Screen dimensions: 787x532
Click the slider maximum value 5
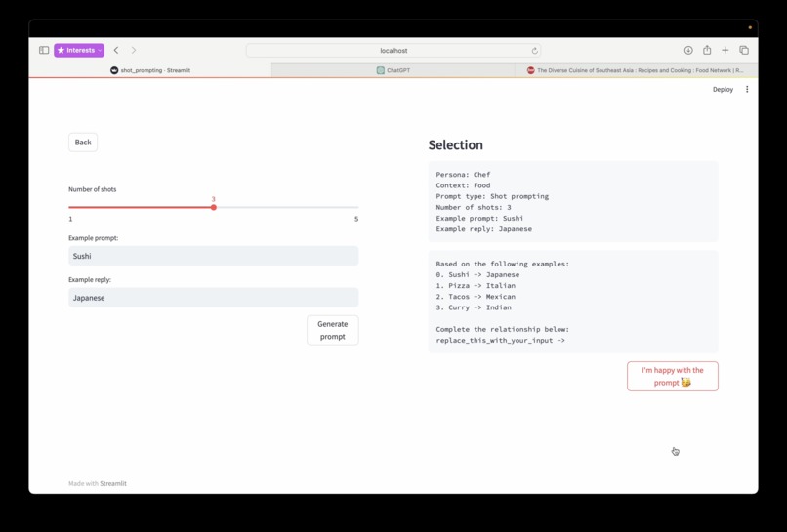[356, 219]
